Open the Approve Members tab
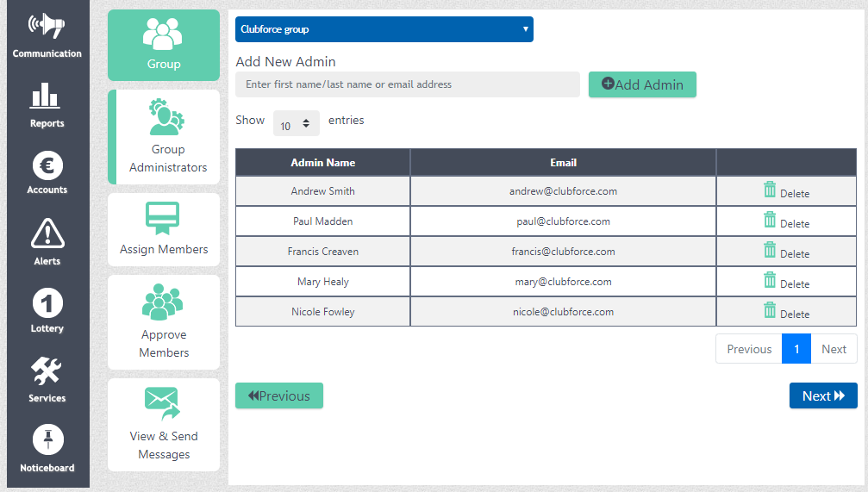This screenshot has width=868, height=492. (x=164, y=322)
